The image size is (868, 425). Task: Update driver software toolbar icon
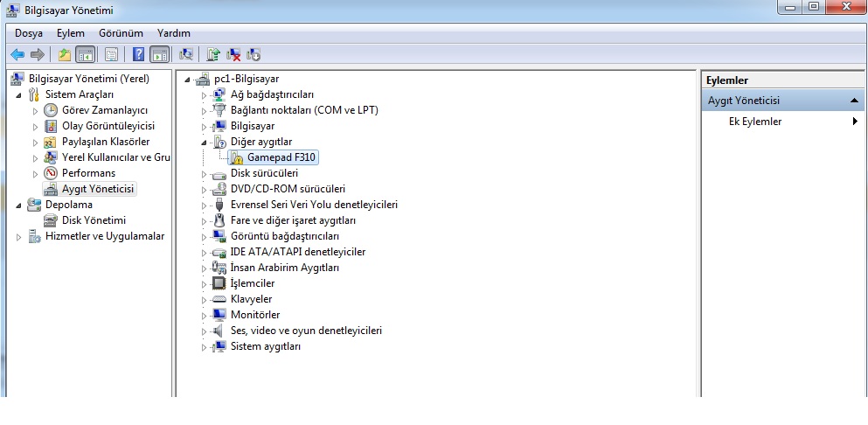click(213, 54)
